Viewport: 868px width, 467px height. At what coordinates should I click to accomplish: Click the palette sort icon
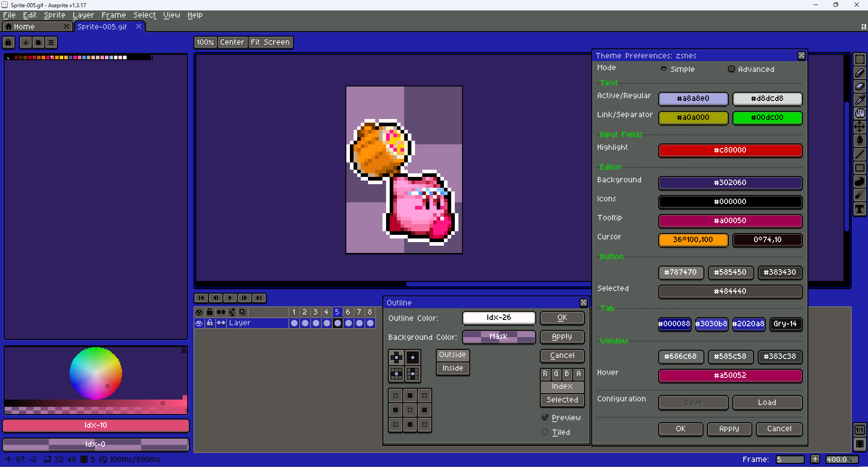tap(26, 43)
